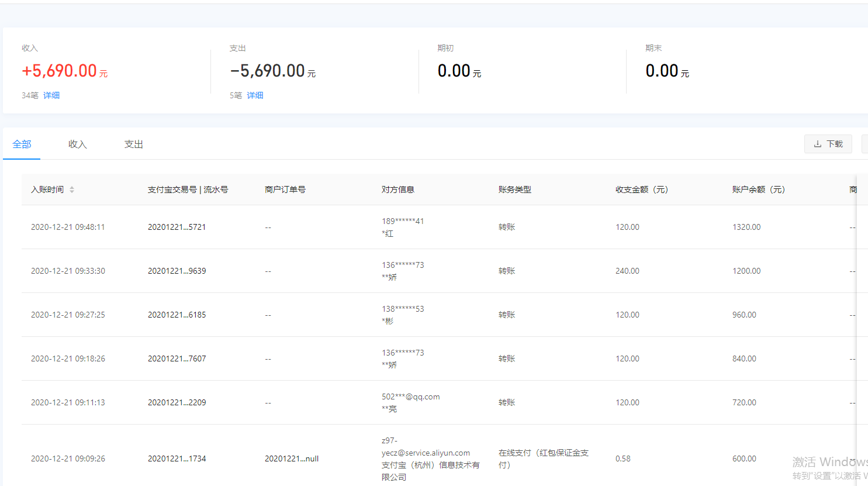Select transaction number 20201221...2209

click(x=177, y=402)
